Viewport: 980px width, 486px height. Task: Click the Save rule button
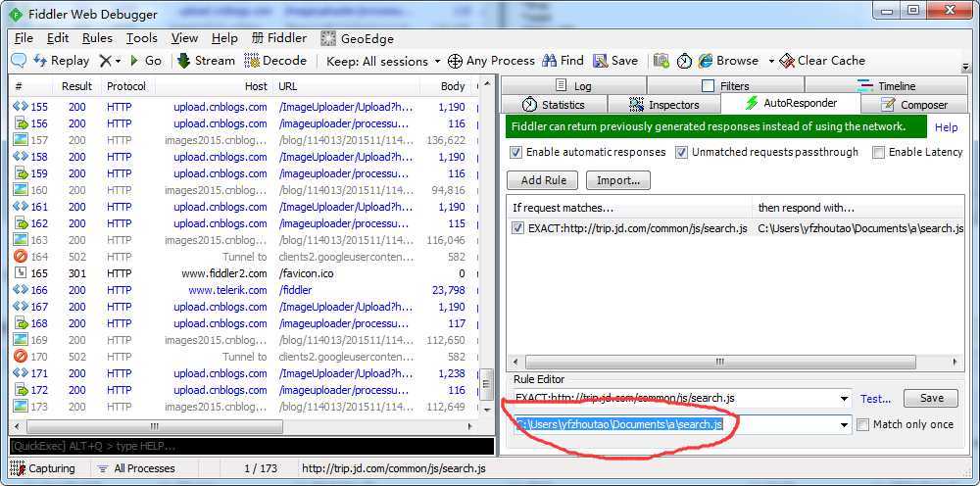coord(931,398)
